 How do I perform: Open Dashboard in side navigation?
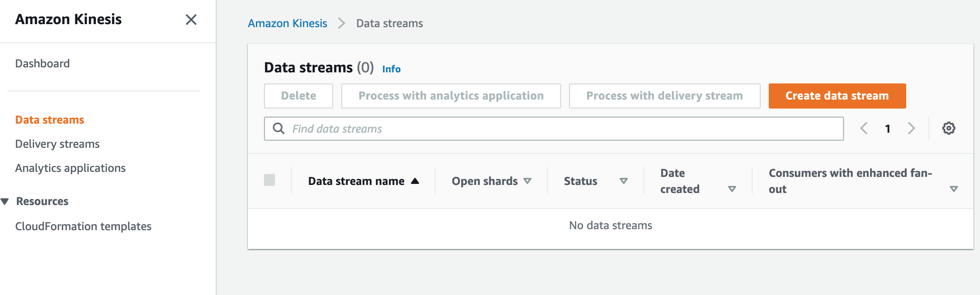pos(43,63)
